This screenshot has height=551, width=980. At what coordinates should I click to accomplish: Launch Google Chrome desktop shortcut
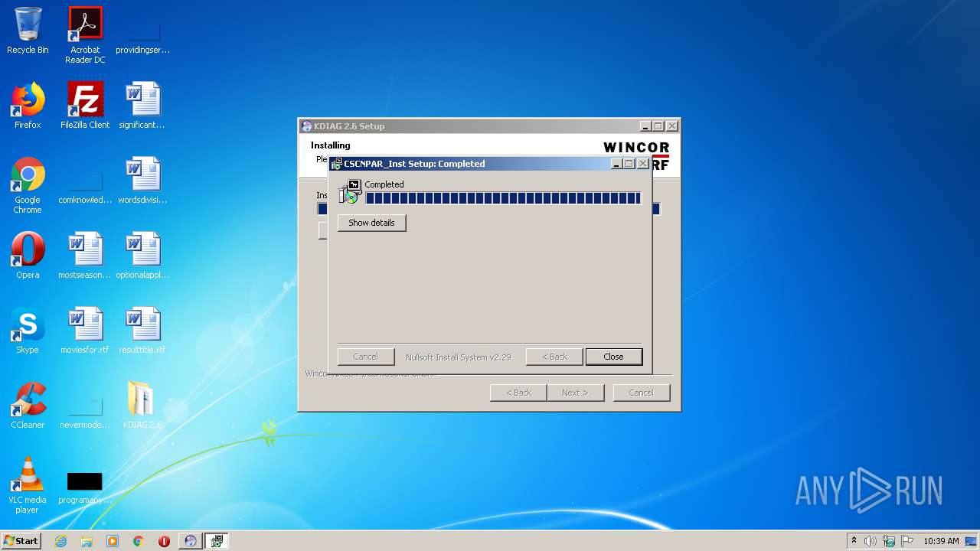point(28,185)
